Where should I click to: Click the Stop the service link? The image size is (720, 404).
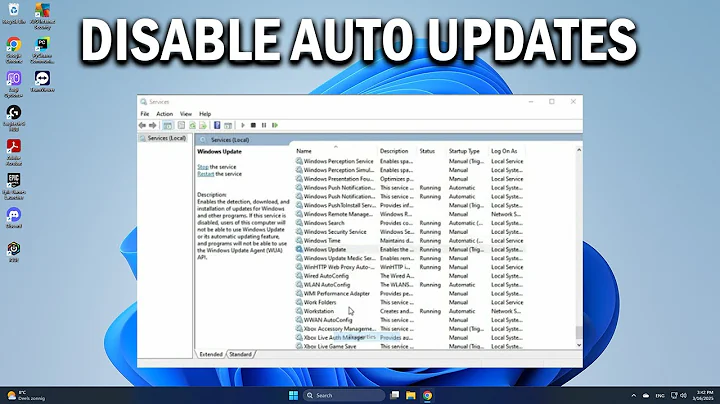202,167
